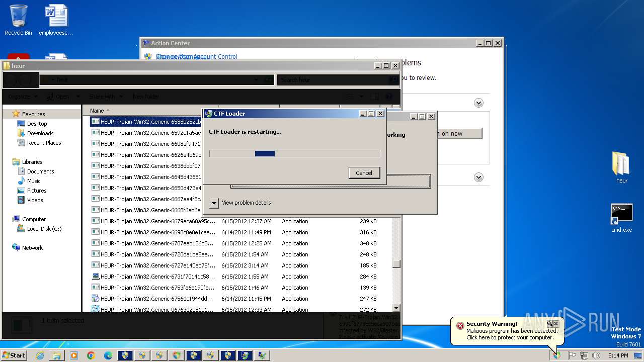Launch the cmd.exe desktop shortcut

[x=621, y=218]
